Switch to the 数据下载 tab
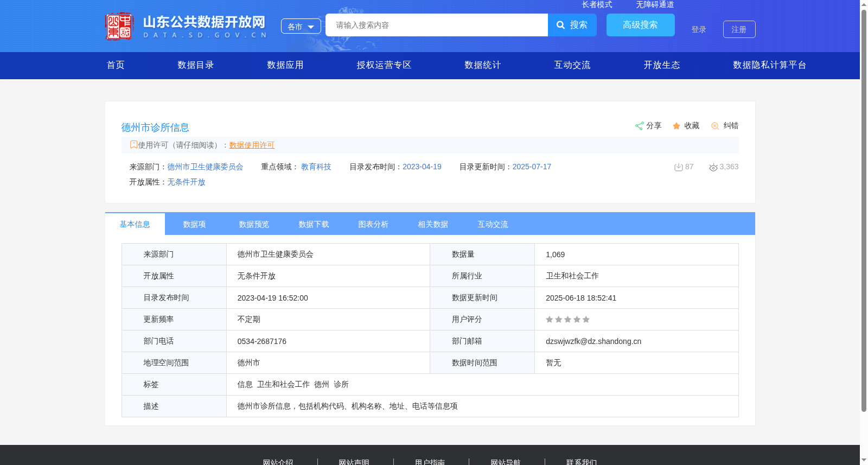This screenshot has width=868, height=465. pos(314,224)
